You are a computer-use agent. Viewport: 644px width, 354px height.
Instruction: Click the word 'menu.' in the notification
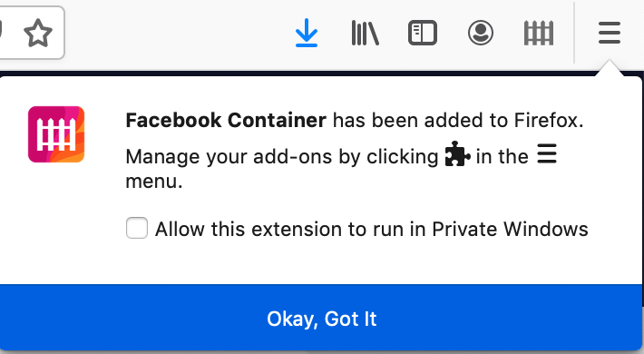coord(154,182)
